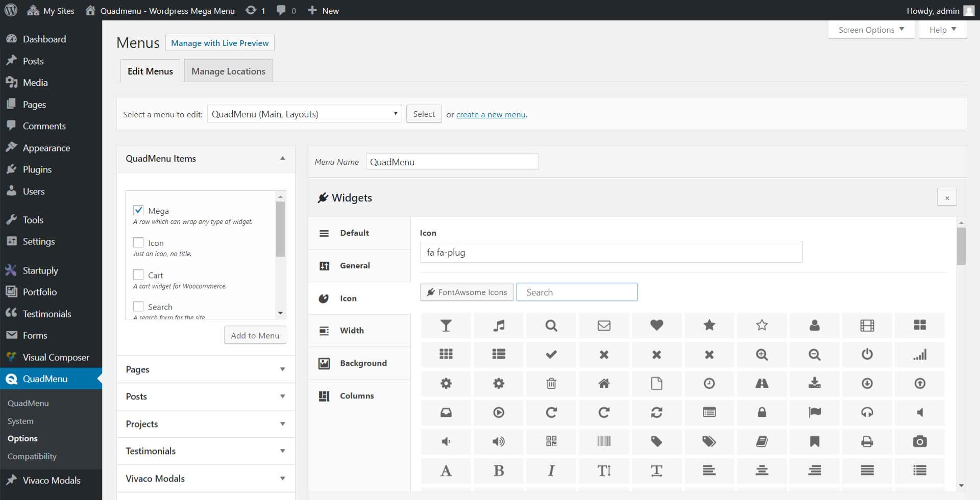Expand the Posts panel
980x500 pixels.
pos(282,396)
